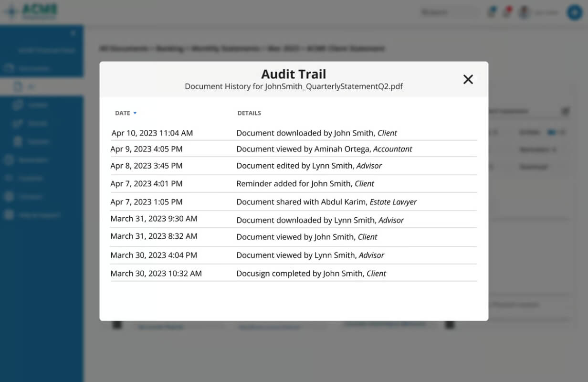Select the row viewed by Aminah Ortega
This screenshot has height=382, width=588.
[x=294, y=149]
